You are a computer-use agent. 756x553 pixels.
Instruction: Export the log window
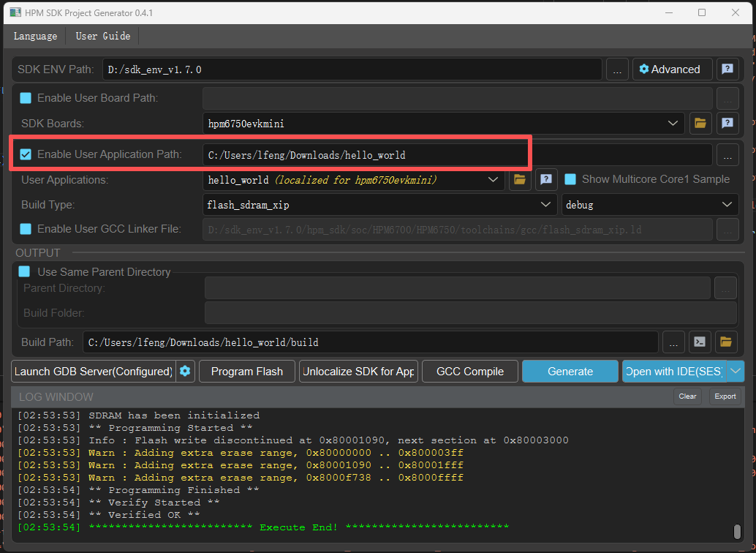click(725, 396)
